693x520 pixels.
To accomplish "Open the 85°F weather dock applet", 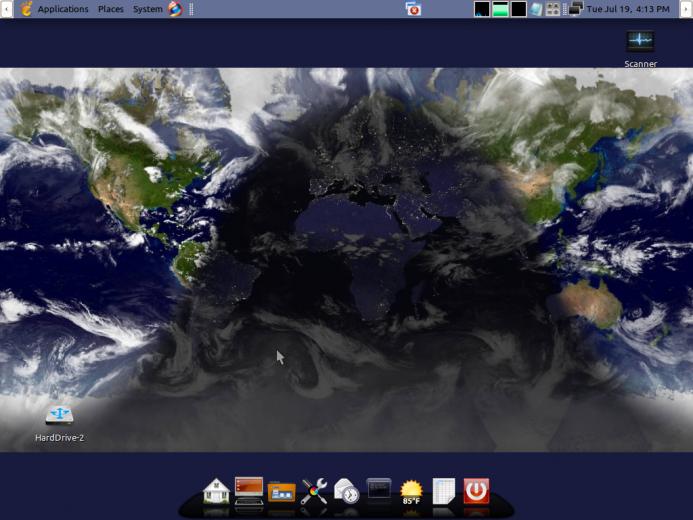I will [411, 492].
